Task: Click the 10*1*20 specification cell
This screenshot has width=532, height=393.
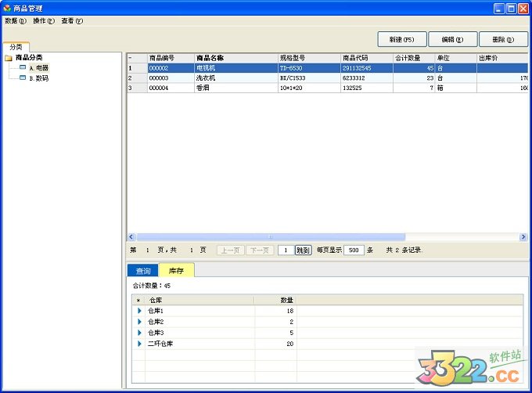Action: (x=309, y=88)
